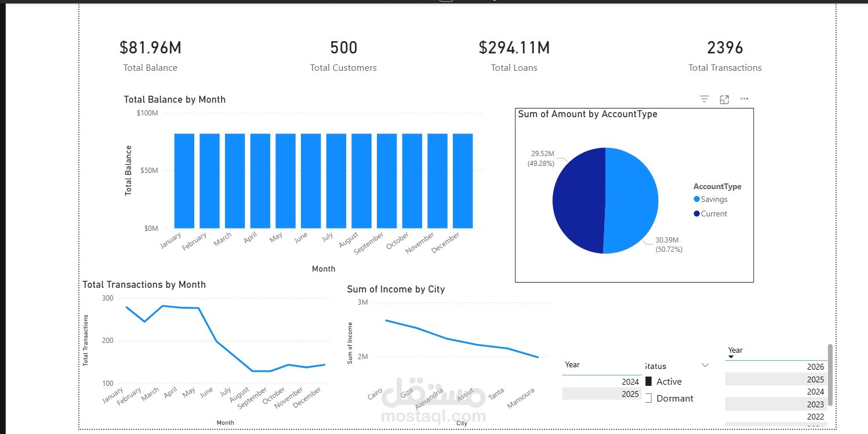Click the Current legend color swatch

click(696, 214)
